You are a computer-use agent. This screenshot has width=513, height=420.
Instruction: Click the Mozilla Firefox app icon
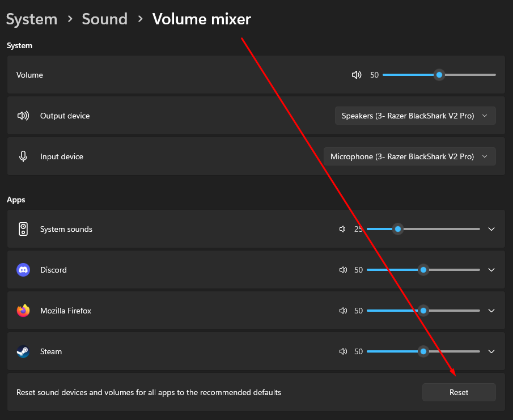[23, 311]
